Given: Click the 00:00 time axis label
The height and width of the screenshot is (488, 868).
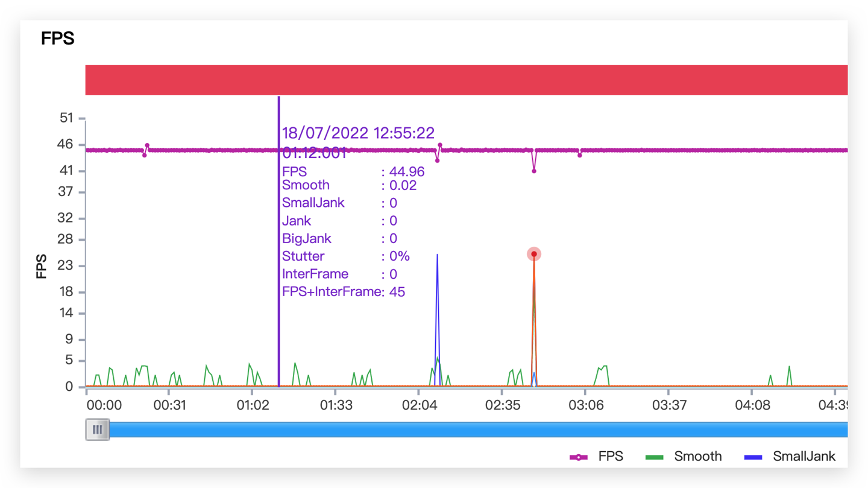Looking at the screenshot, I should (x=104, y=405).
